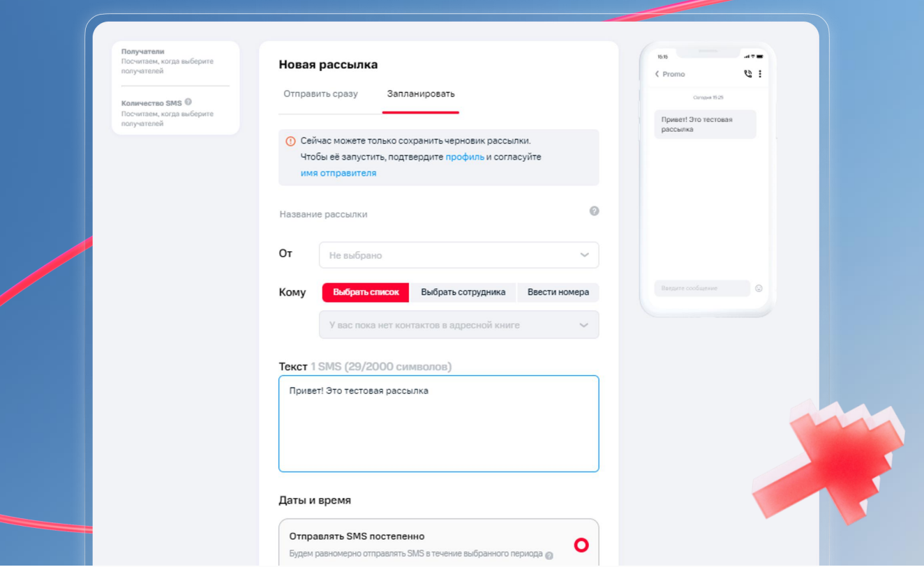Click the help icon next to Название рассылки

click(594, 211)
